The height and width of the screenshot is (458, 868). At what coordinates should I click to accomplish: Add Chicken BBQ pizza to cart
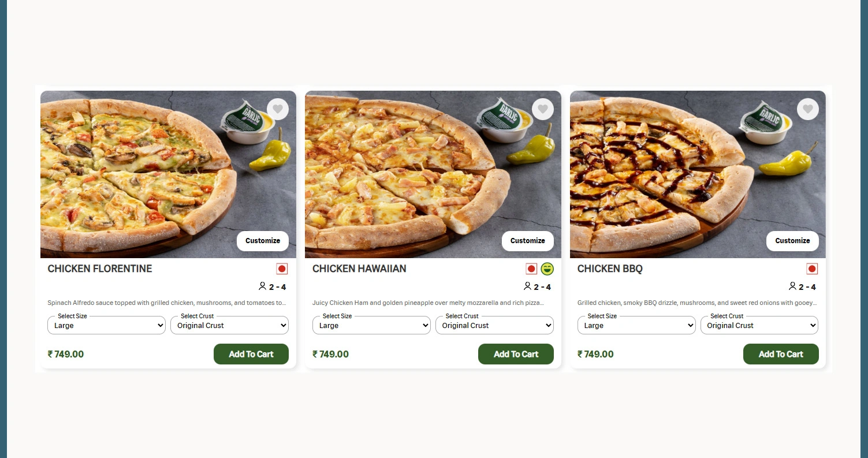(781, 354)
